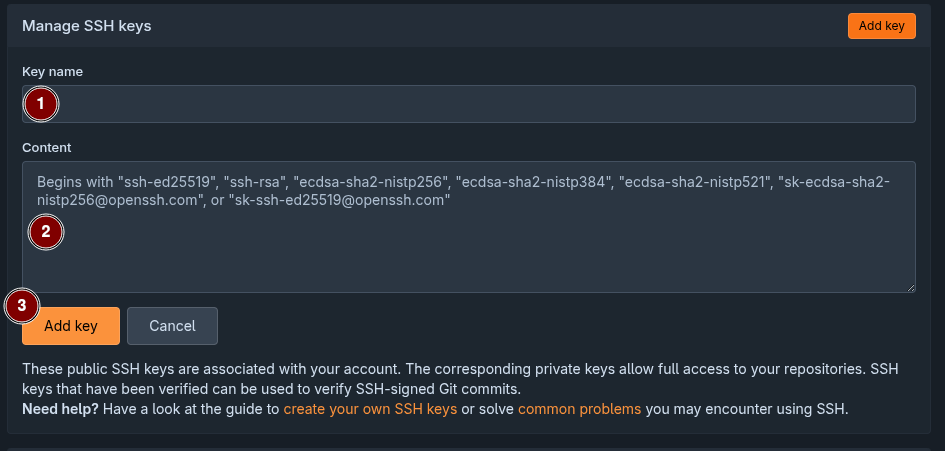Viewport: 945px width, 451px height.
Task: Click the red circle marker numbered 3
Action: (x=22, y=306)
